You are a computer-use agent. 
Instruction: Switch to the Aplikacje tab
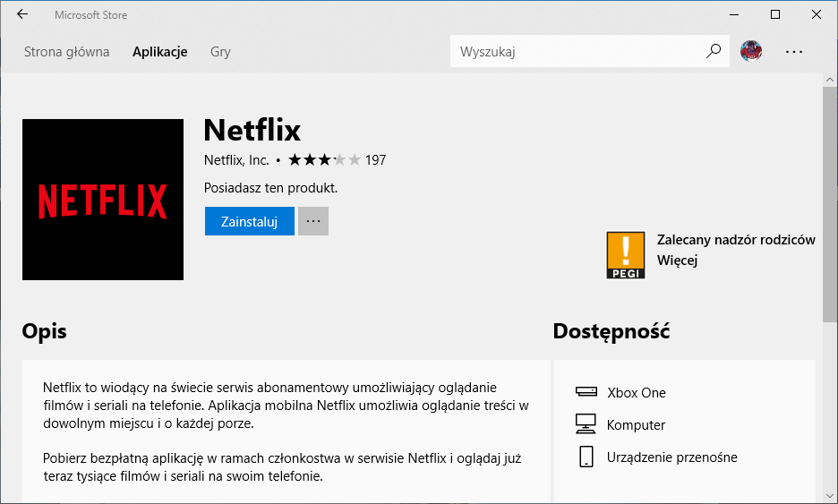point(159,52)
